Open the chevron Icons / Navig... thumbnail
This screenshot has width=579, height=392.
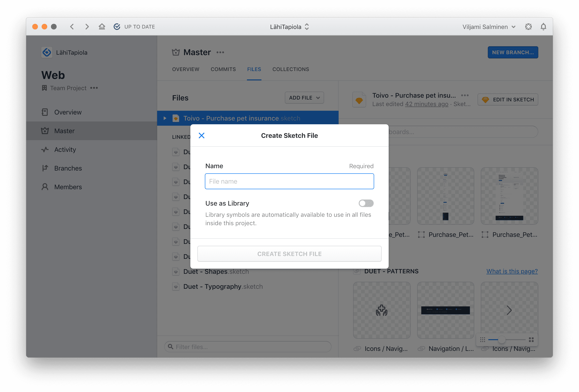coord(509,310)
